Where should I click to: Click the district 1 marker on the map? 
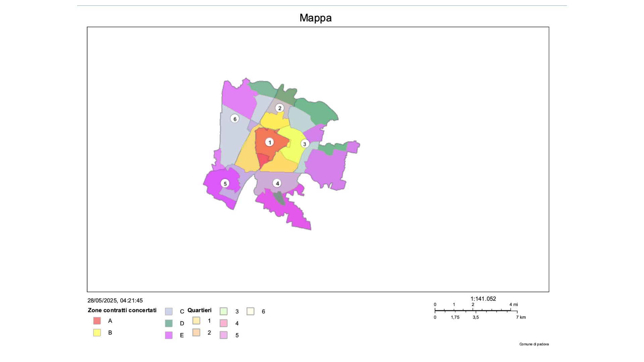click(269, 142)
